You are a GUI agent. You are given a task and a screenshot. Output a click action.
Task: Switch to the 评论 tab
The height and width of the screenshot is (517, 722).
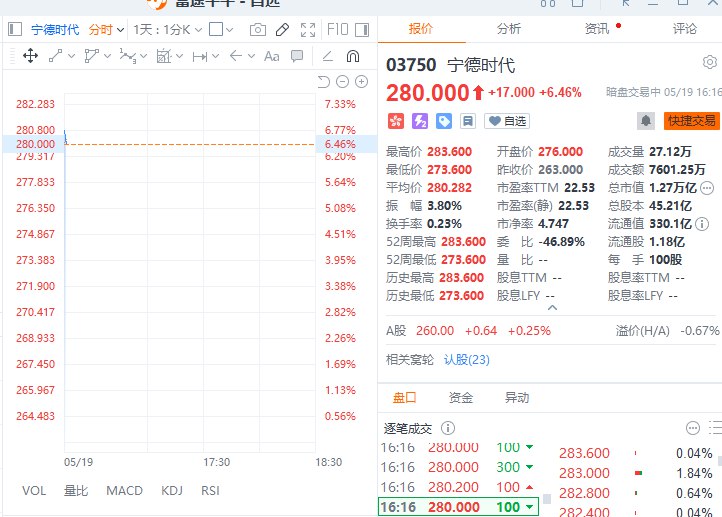685,29
